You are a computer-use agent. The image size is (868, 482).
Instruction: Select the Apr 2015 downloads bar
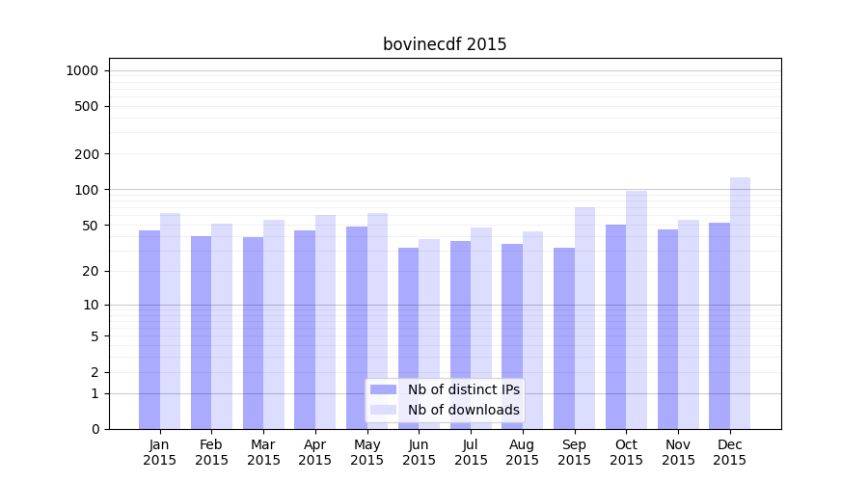click(x=325, y=321)
